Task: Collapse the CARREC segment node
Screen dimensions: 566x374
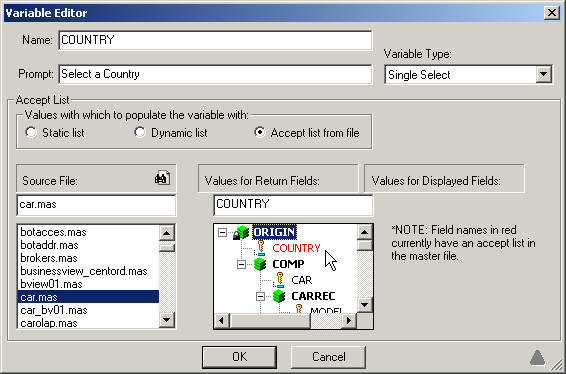Action: tap(260, 296)
